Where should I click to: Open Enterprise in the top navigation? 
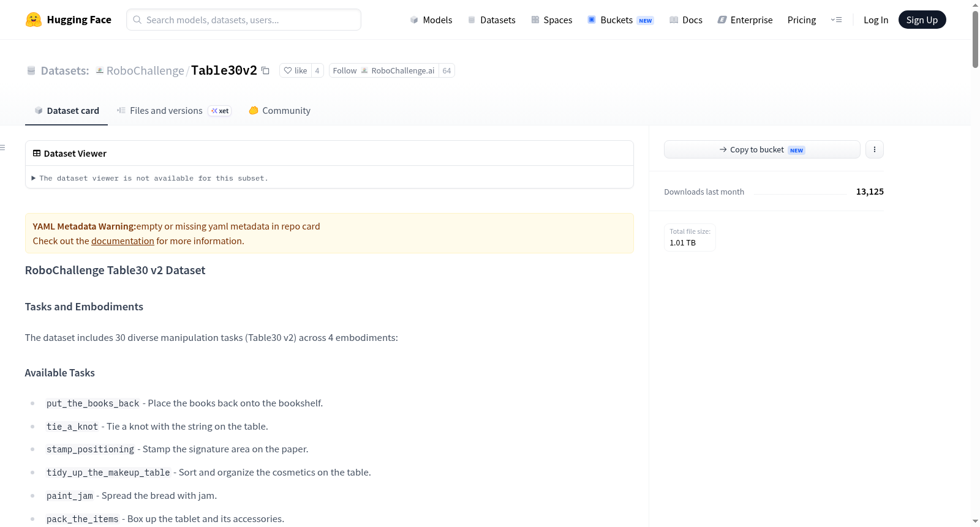click(745, 20)
